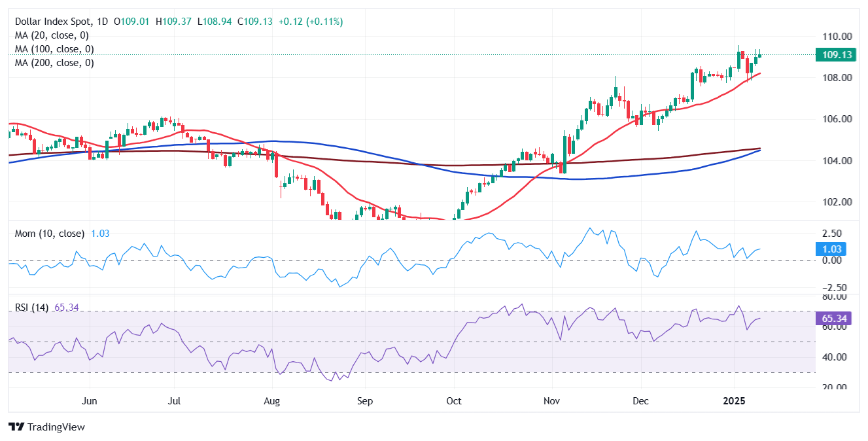Click the Jun label on time axis
The height and width of the screenshot is (441, 868).
pos(90,400)
